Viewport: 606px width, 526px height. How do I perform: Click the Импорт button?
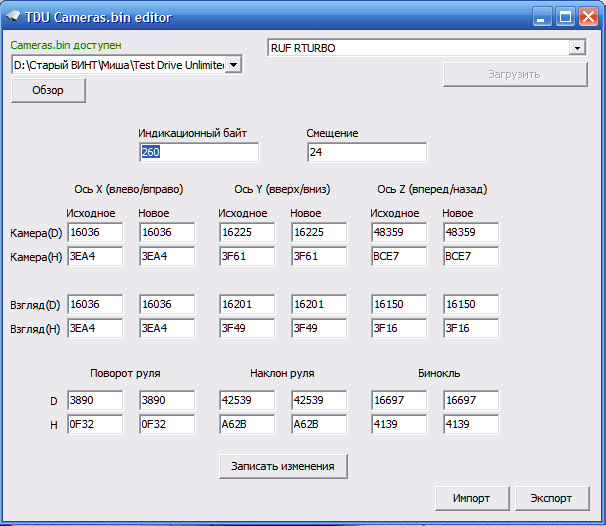471,498
